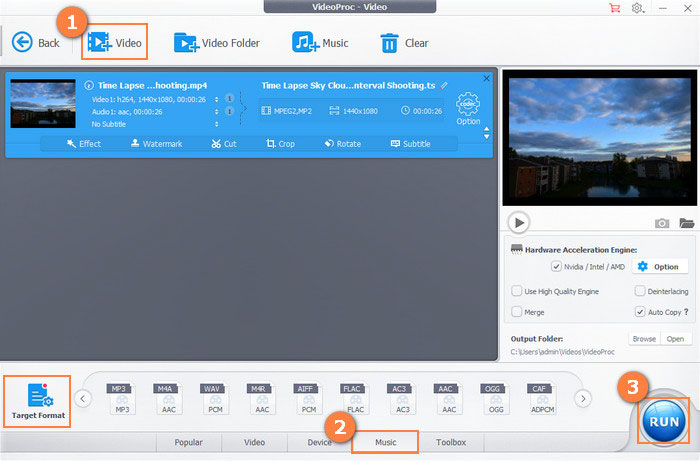Viewport: 700px width, 461px height.
Task: Toggle Nvidia / Intel / AMD checkbox
Action: point(556,266)
